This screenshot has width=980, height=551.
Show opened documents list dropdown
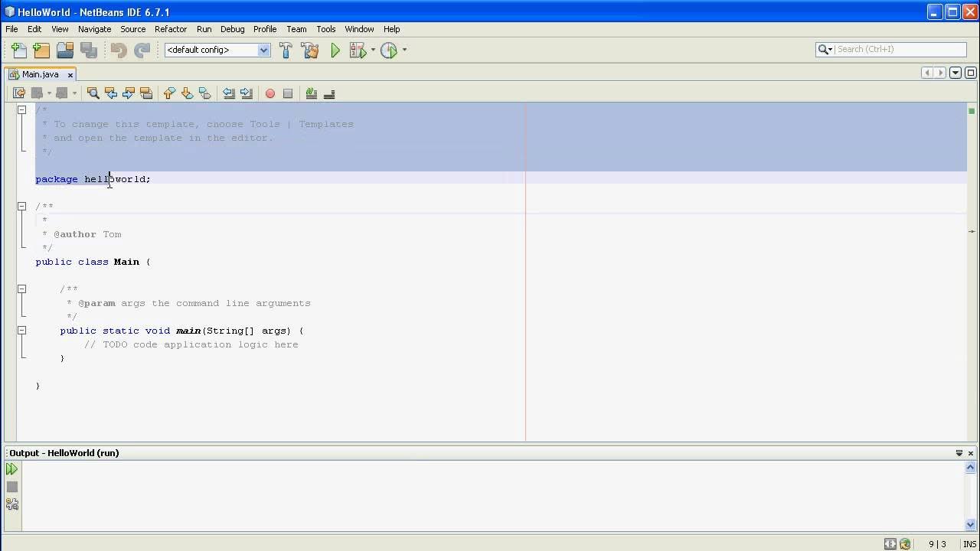pos(955,73)
